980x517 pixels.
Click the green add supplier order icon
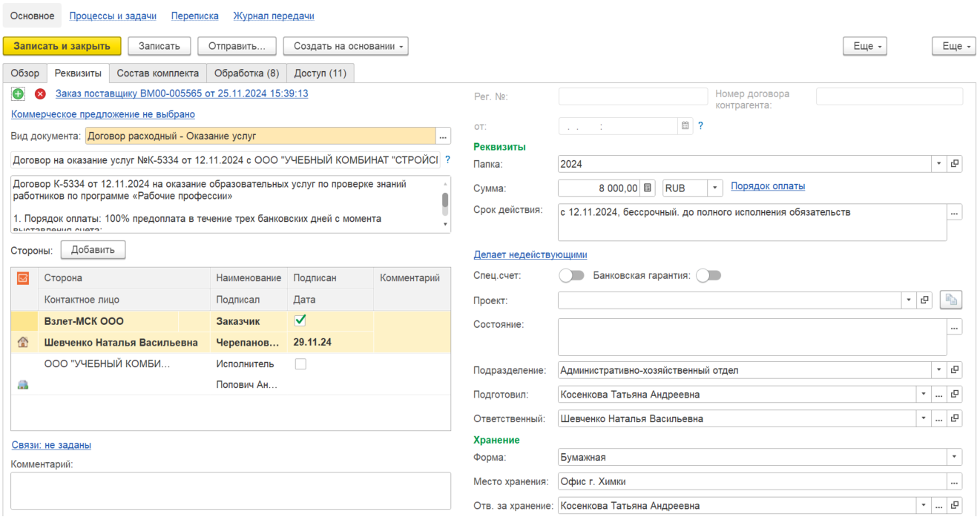click(x=18, y=94)
